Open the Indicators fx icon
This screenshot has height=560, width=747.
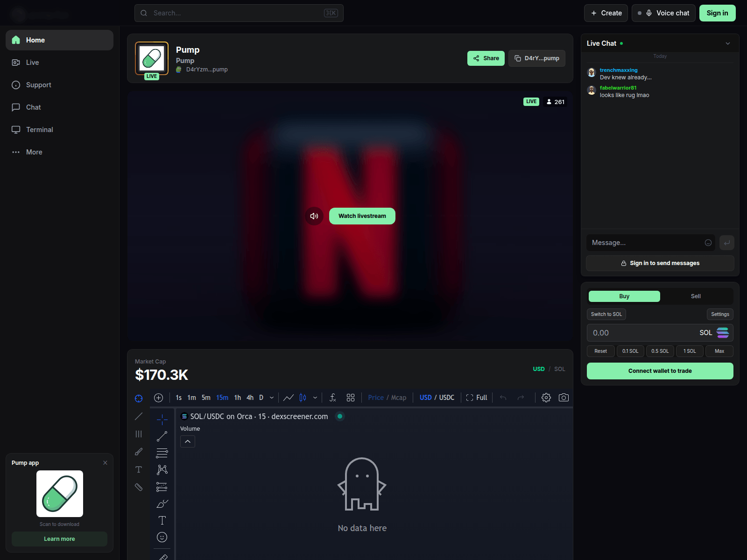[332, 398]
